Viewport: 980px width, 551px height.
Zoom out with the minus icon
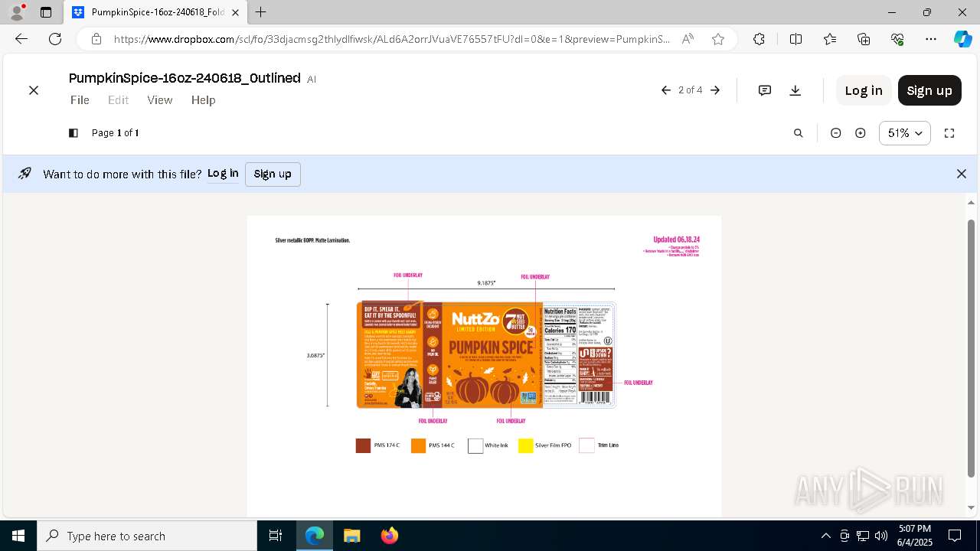pyautogui.click(x=836, y=133)
